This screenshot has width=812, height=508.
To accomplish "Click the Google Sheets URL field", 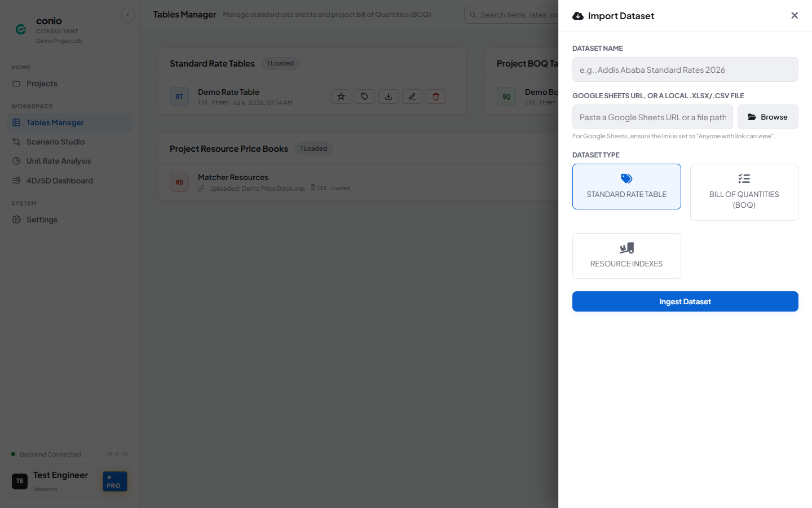I will [x=652, y=117].
